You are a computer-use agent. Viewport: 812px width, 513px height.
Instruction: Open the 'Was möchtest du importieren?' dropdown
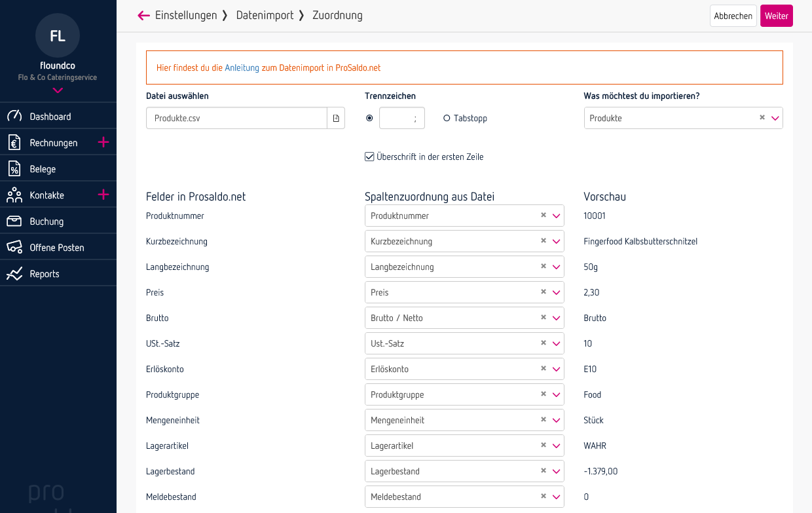[x=775, y=119]
